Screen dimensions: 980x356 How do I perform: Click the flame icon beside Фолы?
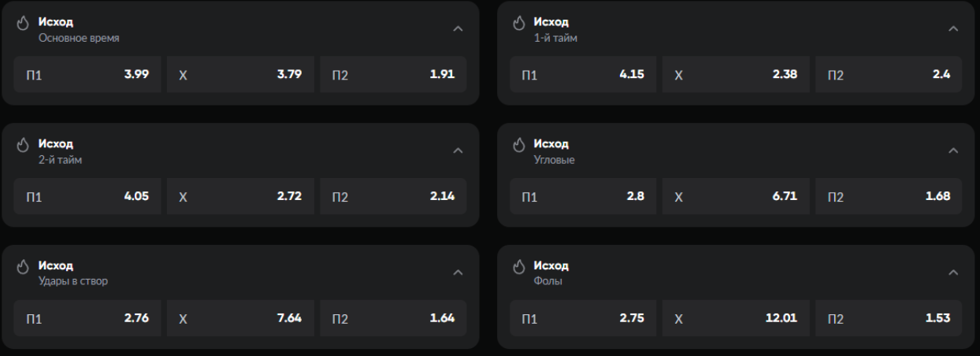click(x=518, y=266)
